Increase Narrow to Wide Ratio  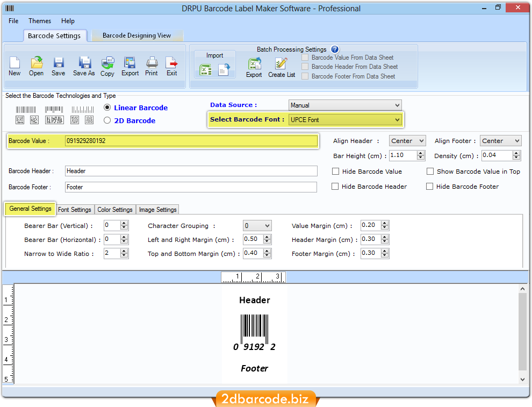(124, 251)
